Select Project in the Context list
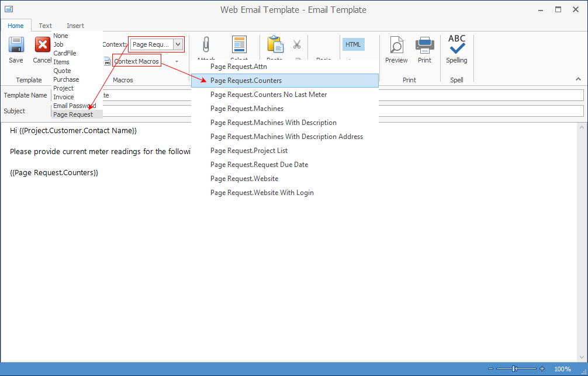 point(77,88)
